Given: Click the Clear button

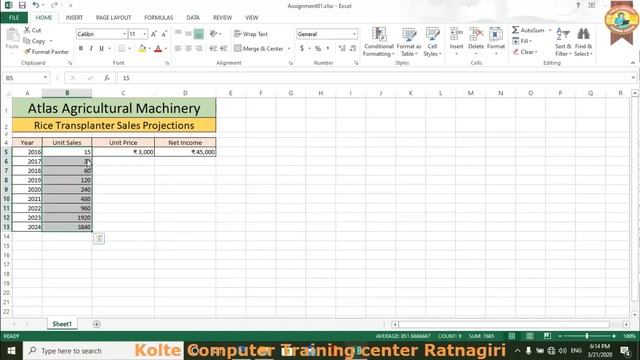Looking at the screenshot, I should pos(525,52).
